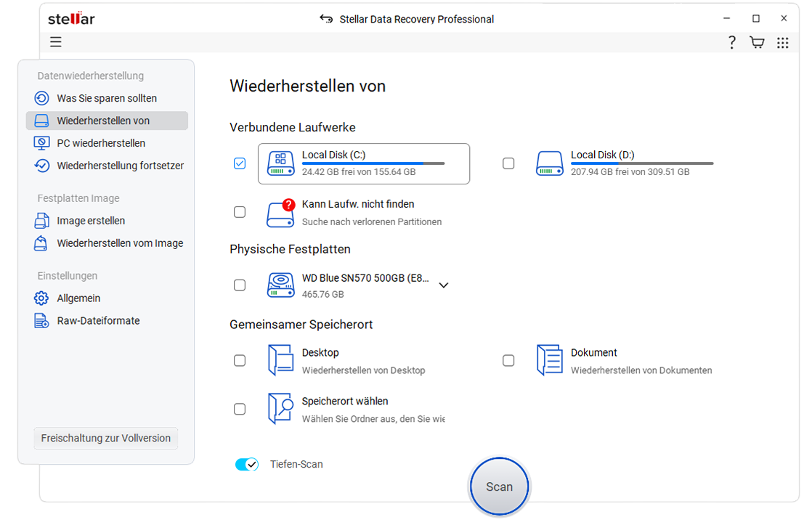Click the hamburger menu icon

point(55,42)
